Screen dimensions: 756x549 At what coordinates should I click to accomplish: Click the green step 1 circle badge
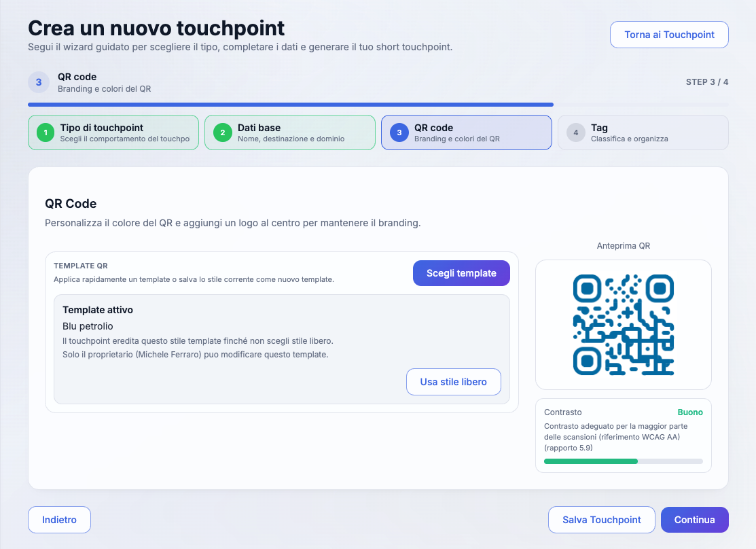pos(46,132)
